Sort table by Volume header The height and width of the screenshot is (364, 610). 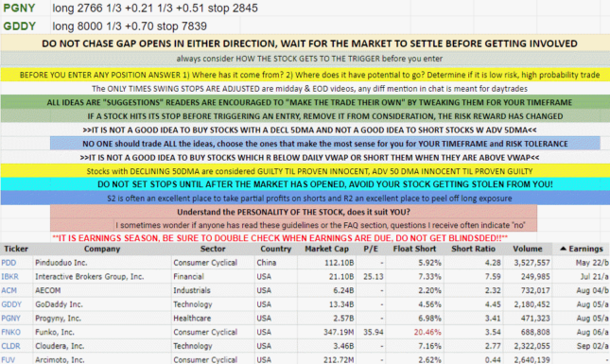click(528, 249)
